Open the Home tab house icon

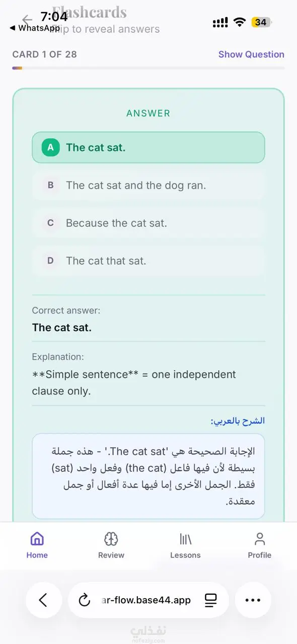[x=37, y=539]
